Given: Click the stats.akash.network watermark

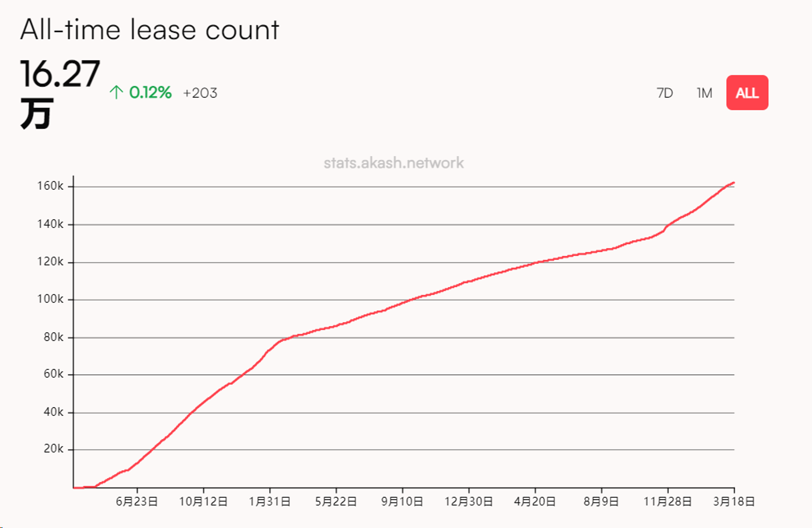Looking at the screenshot, I should pyautogui.click(x=393, y=163).
